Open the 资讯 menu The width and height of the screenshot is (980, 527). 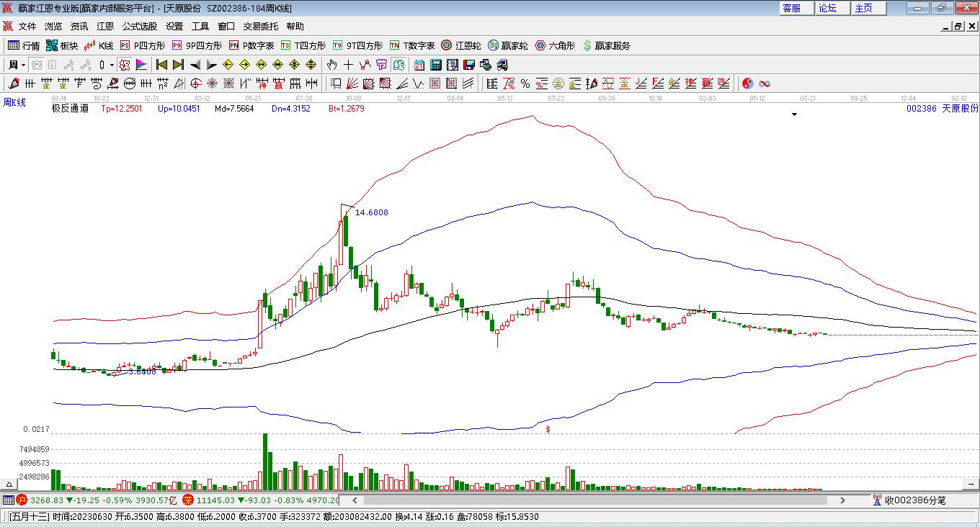pos(79,27)
